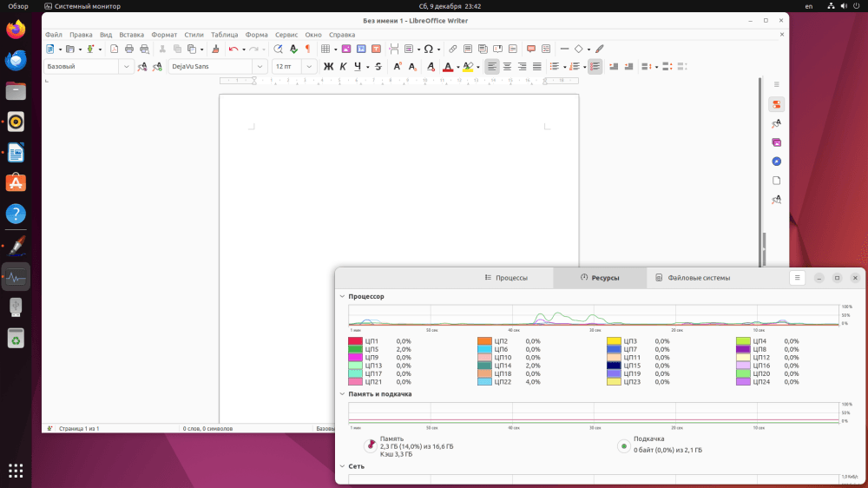The image size is (868, 488).
Task: Change ЦП1 graph color swatch
Action: pos(355,341)
